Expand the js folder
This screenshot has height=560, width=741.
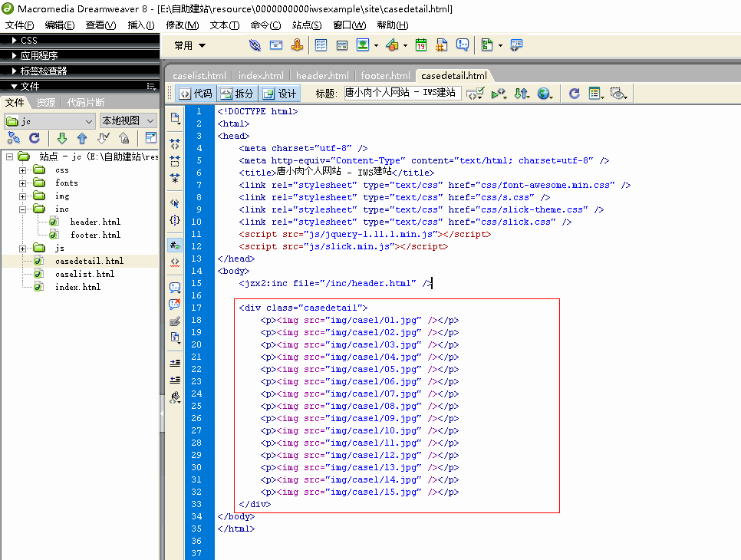tap(23, 249)
